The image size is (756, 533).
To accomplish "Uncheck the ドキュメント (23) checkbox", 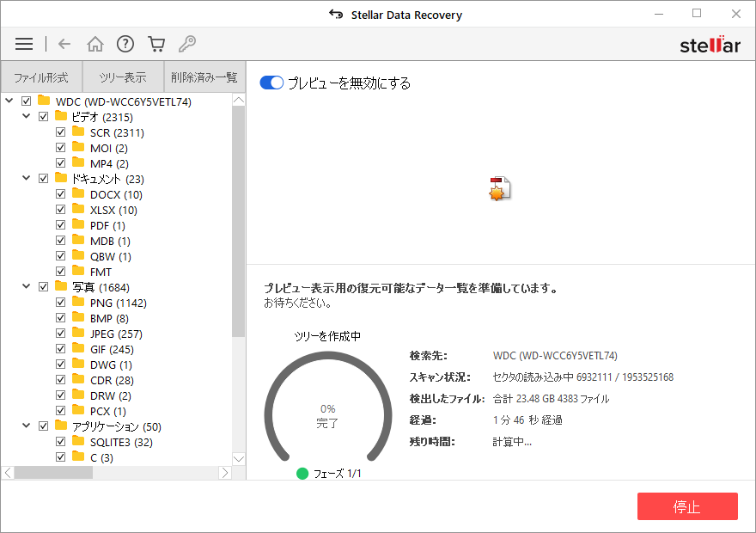I will click(44, 179).
